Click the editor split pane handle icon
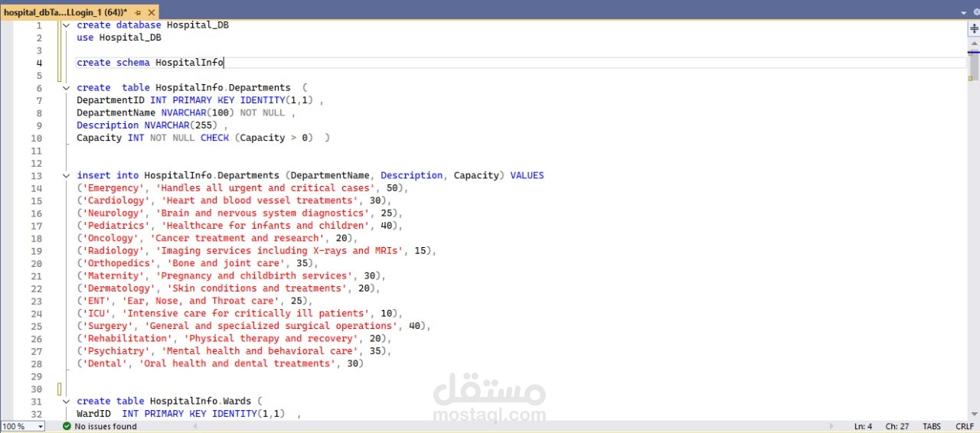980x433 pixels. pyautogui.click(x=974, y=28)
